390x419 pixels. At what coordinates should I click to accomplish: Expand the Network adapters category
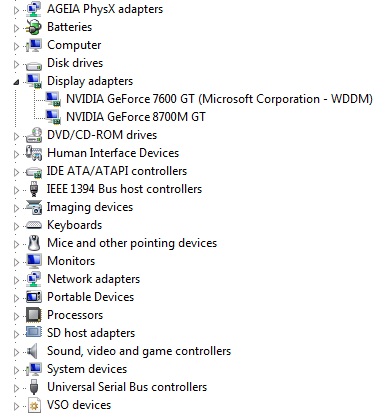tap(16, 280)
